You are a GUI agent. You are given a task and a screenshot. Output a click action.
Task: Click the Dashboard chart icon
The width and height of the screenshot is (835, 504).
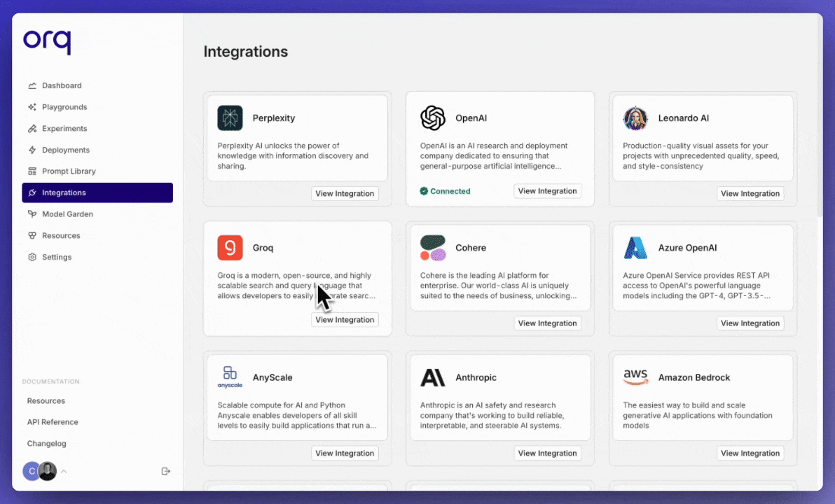32,85
